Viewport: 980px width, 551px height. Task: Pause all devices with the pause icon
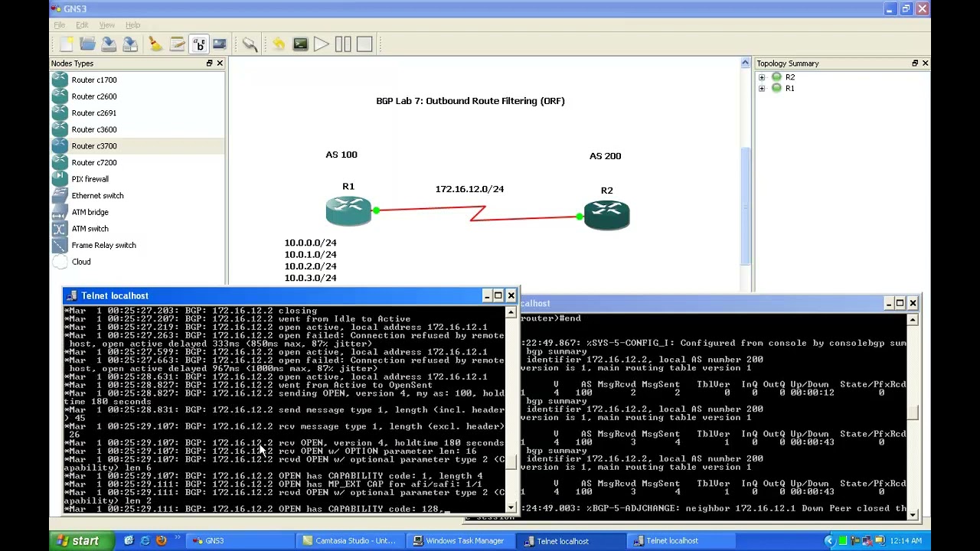[x=343, y=44]
